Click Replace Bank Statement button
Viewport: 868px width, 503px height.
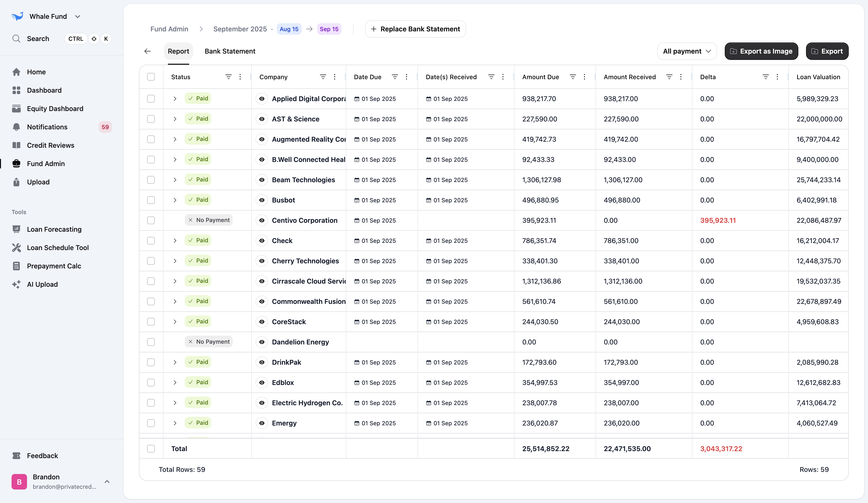pyautogui.click(x=415, y=29)
